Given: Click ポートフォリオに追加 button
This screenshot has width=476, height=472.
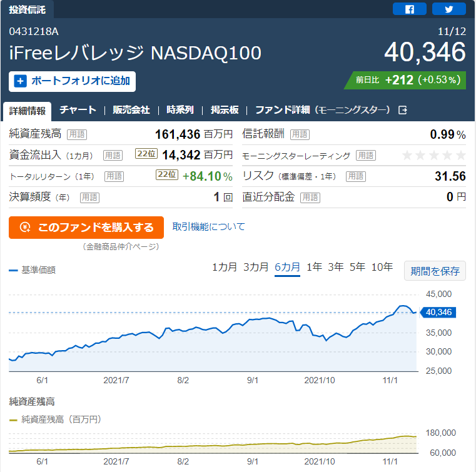Looking at the screenshot, I should coord(73,81).
